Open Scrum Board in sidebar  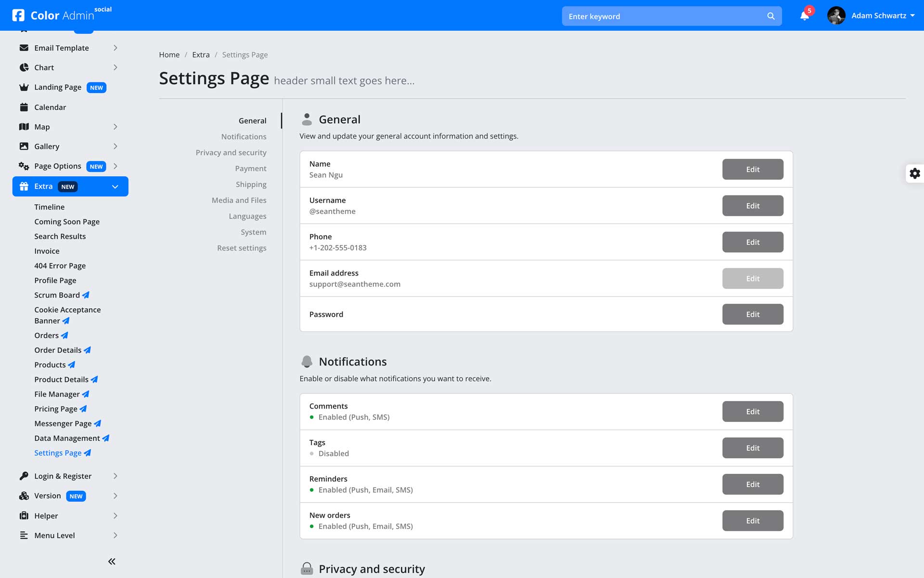point(57,295)
